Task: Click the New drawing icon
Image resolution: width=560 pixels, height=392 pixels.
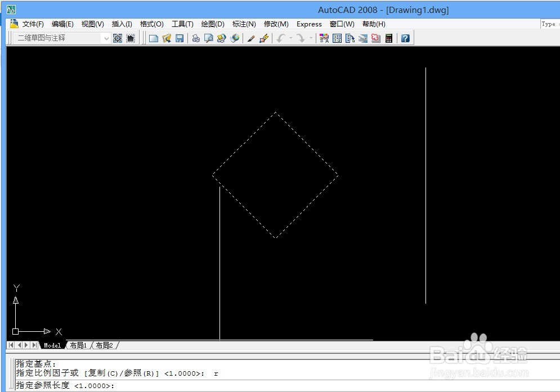Action: 154,38
